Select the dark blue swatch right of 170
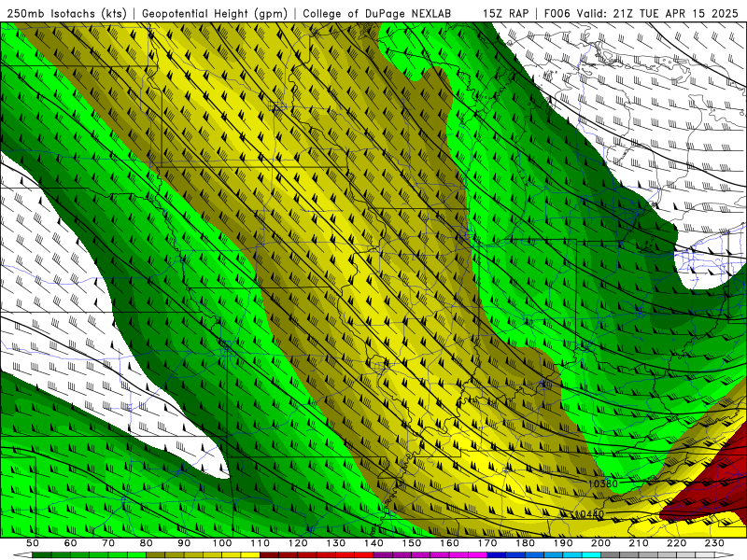Image resolution: width=747 pixels, height=560 pixels. (x=497, y=555)
